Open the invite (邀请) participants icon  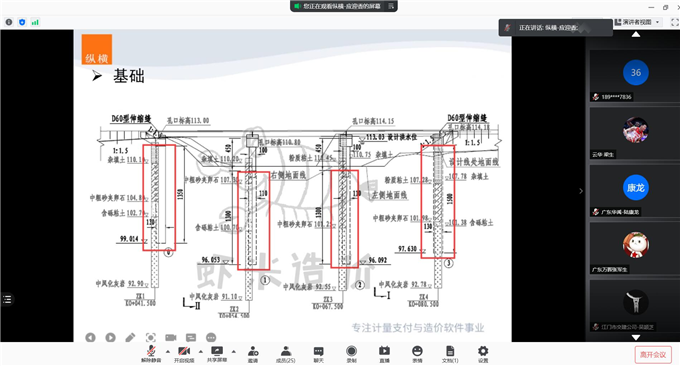pyautogui.click(x=253, y=354)
